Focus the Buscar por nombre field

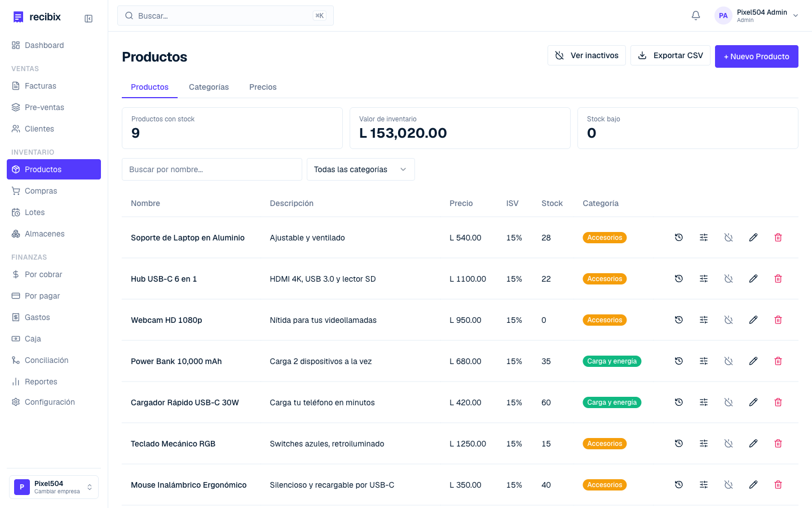click(212, 169)
